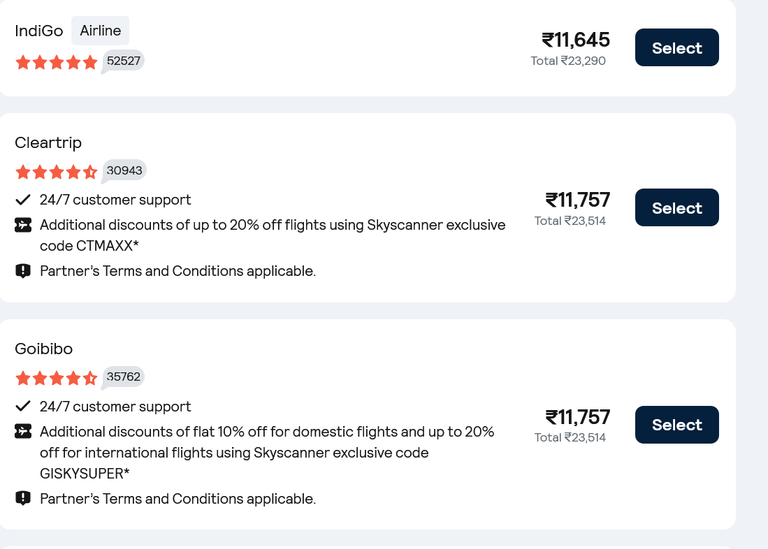Viewport: 768px width, 549px height.
Task: Click IndiGo's 52527 reviews bubble
Action: pyautogui.click(x=123, y=61)
